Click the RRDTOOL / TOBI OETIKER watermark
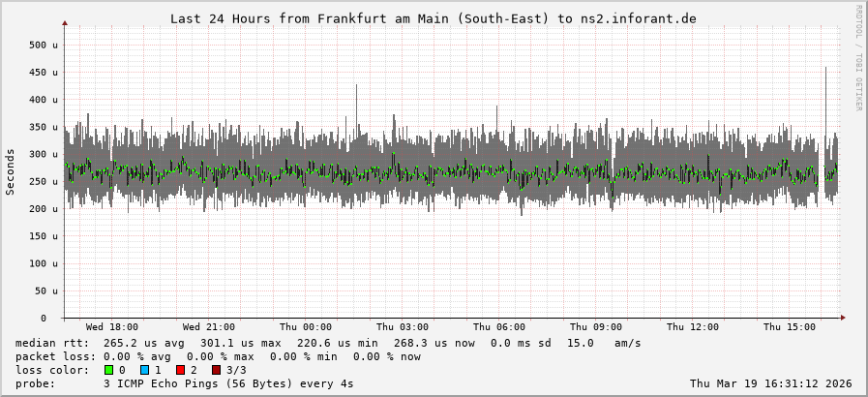The width and height of the screenshot is (868, 397). tap(858, 57)
